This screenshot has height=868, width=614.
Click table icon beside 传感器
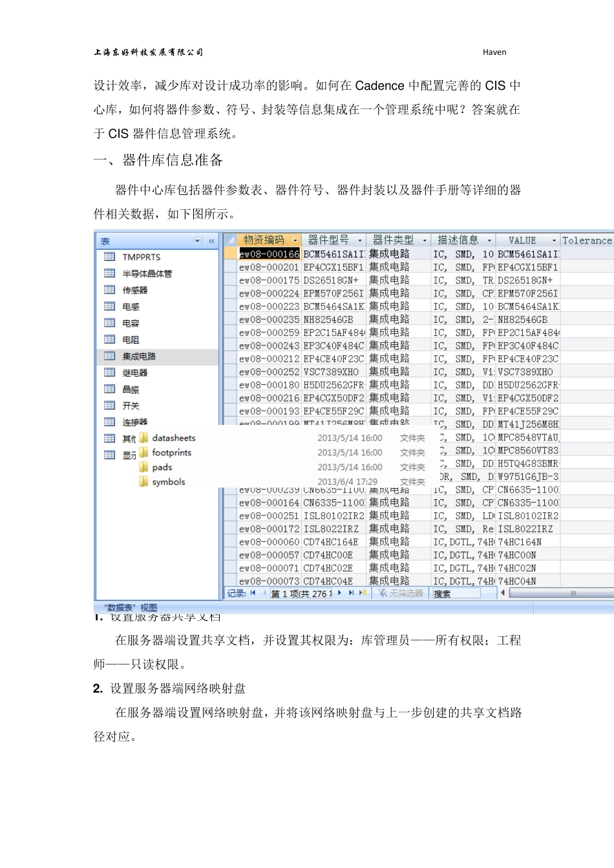pos(110,290)
